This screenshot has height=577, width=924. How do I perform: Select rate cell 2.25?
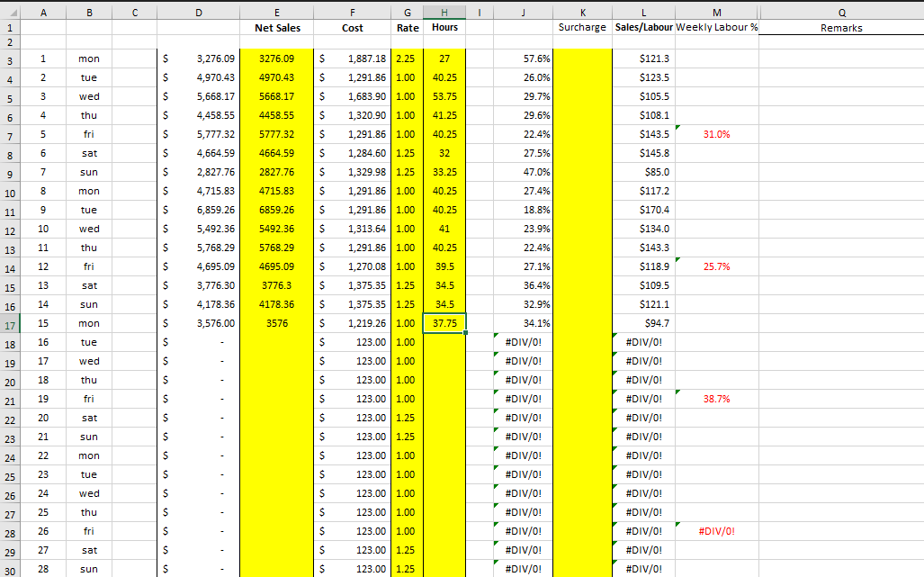tap(408, 59)
